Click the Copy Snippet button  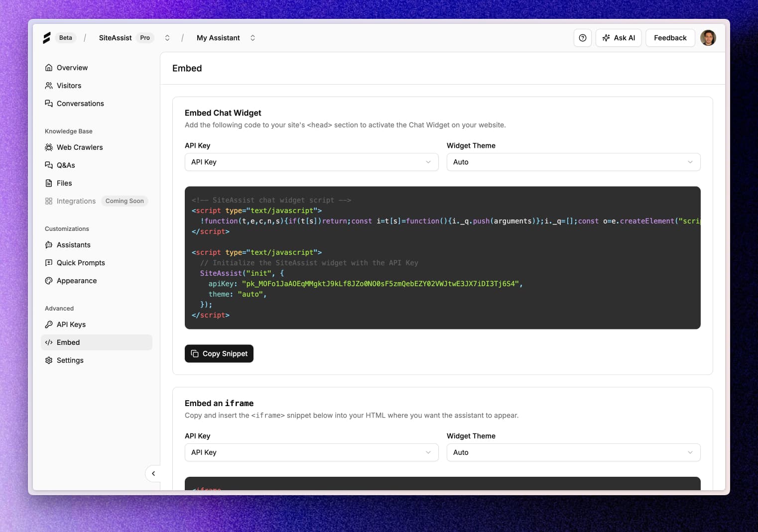tap(219, 353)
